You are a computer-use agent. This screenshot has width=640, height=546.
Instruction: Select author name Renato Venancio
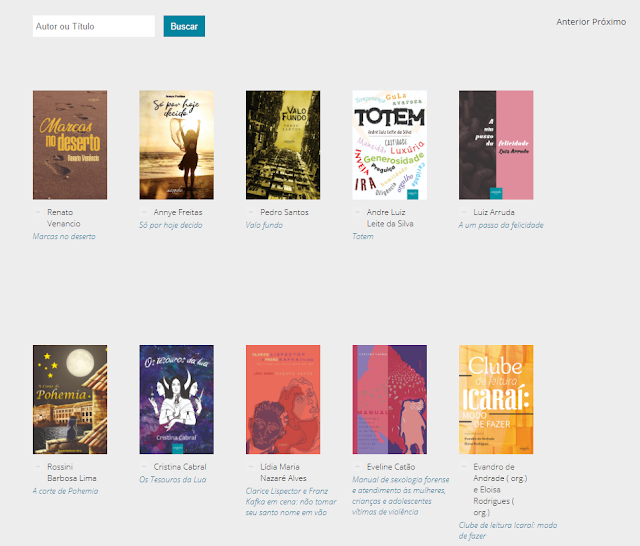(x=64, y=218)
